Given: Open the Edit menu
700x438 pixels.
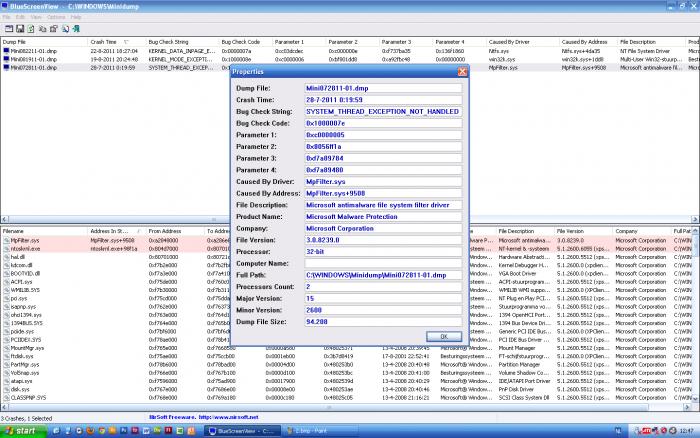Looking at the screenshot, I should (x=20, y=17).
